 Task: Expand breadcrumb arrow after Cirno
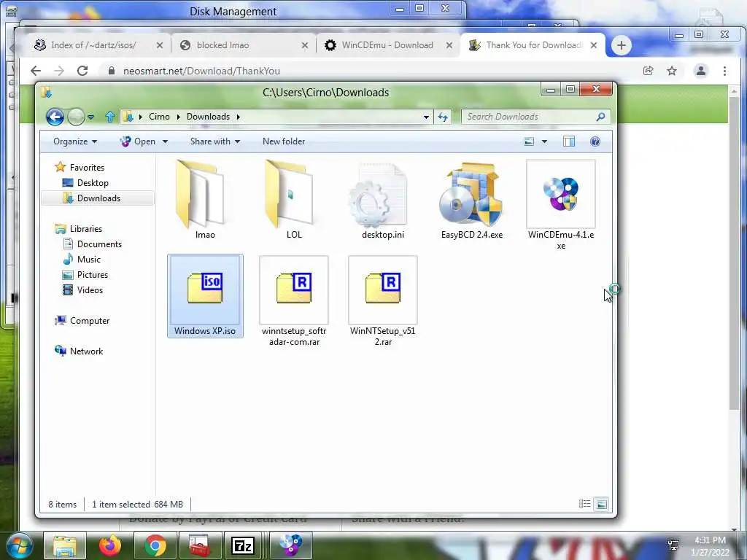178,117
